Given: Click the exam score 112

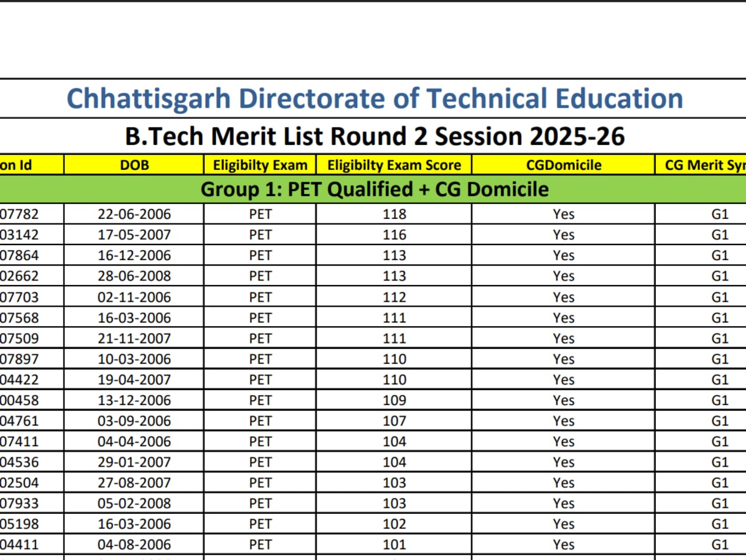Looking at the screenshot, I should (394, 297).
